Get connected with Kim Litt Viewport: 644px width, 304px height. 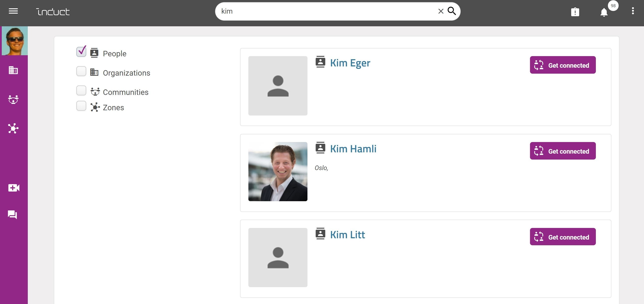[x=563, y=237]
